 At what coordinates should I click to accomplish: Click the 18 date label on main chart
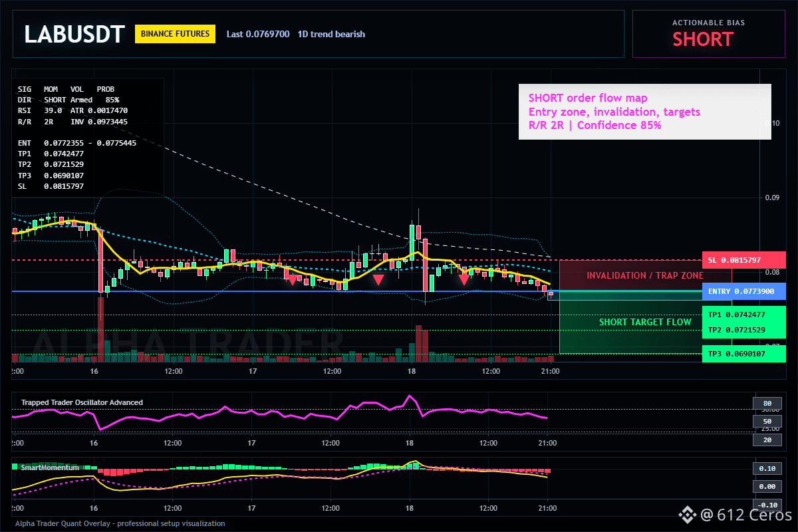click(412, 371)
